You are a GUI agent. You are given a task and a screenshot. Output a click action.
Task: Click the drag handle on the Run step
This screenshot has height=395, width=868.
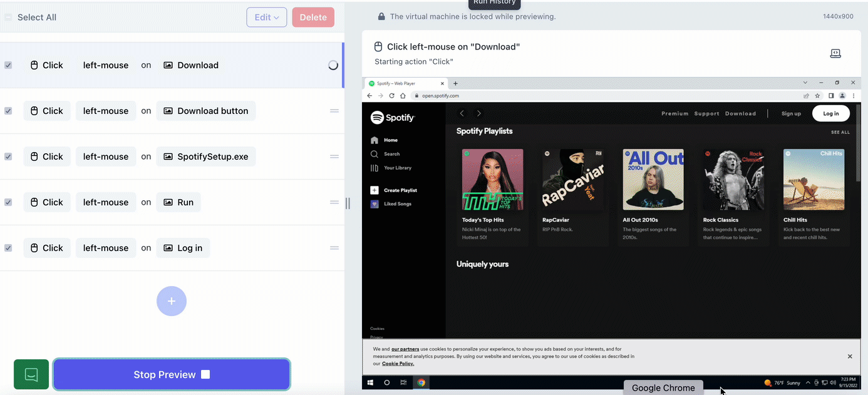pyautogui.click(x=334, y=202)
